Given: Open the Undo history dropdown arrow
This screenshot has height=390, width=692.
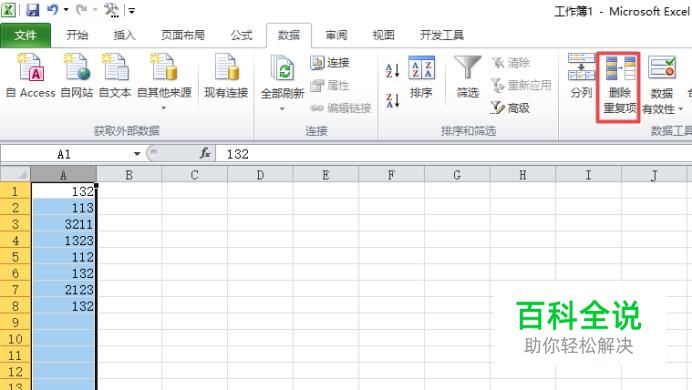Looking at the screenshot, I should pos(66,10).
